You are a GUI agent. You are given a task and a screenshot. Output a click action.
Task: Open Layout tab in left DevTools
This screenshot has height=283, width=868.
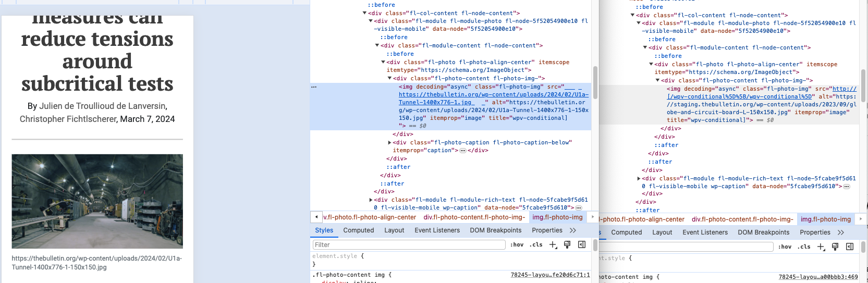pyautogui.click(x=394, y=230)
